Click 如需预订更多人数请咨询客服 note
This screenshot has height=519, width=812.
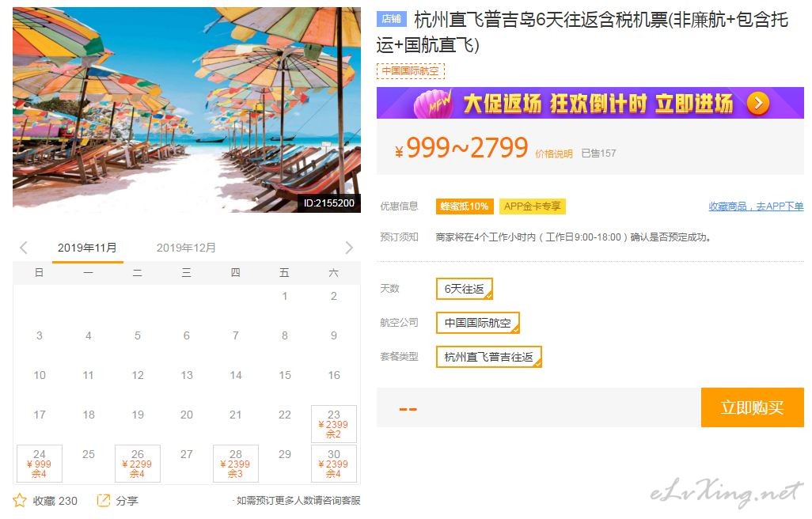coord(298,500)
